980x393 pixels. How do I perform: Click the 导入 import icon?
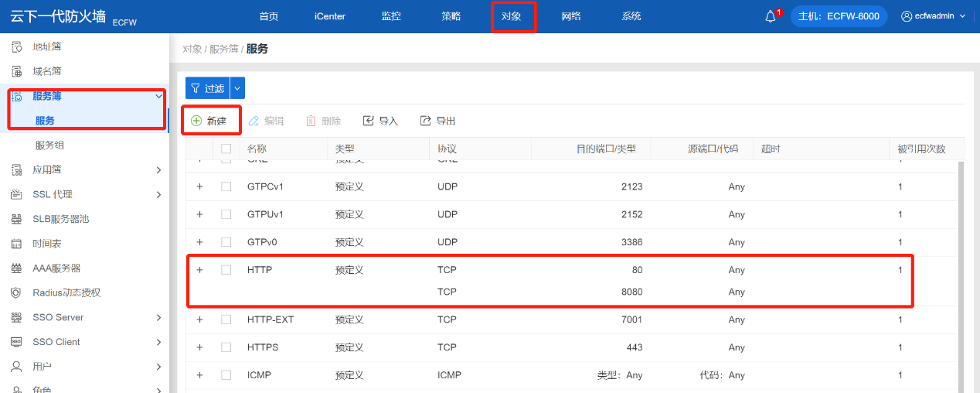tap(369, 121)
